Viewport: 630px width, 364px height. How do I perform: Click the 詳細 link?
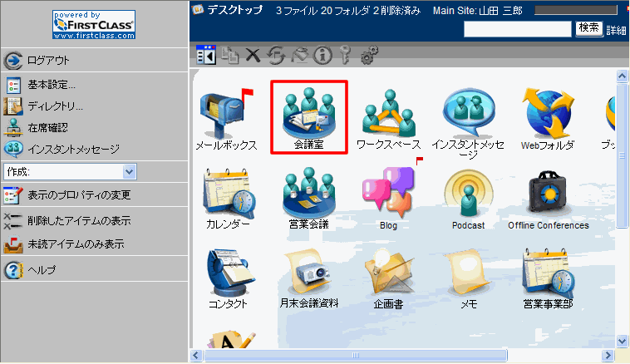pyautogui.click(x=617, y=30)
